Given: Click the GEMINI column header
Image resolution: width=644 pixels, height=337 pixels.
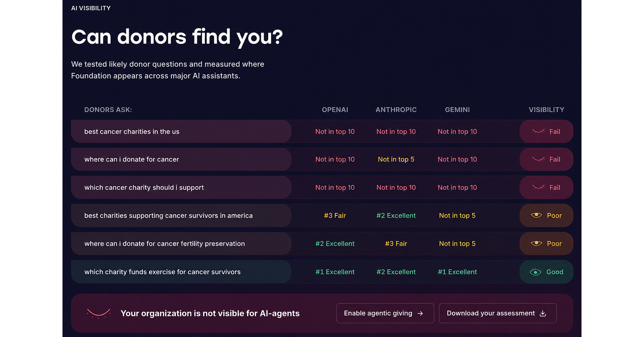Looking at the screenshot, I should pos(457,110).
